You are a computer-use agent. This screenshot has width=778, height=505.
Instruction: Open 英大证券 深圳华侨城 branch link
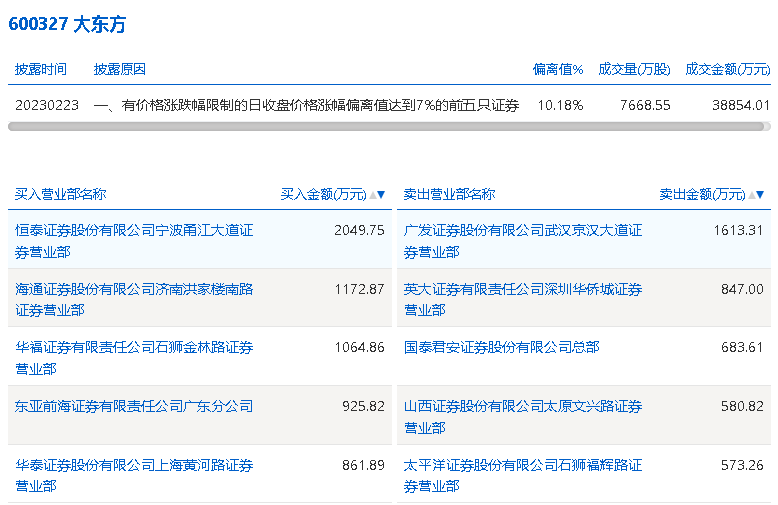click(x=523, y=300)
